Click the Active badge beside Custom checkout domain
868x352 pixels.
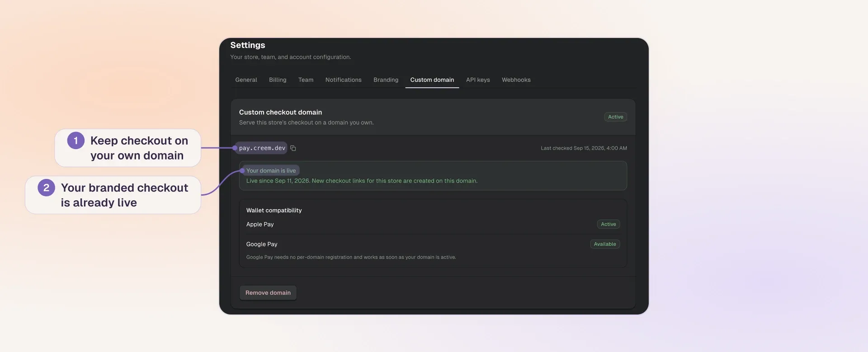tap(615, 117)
